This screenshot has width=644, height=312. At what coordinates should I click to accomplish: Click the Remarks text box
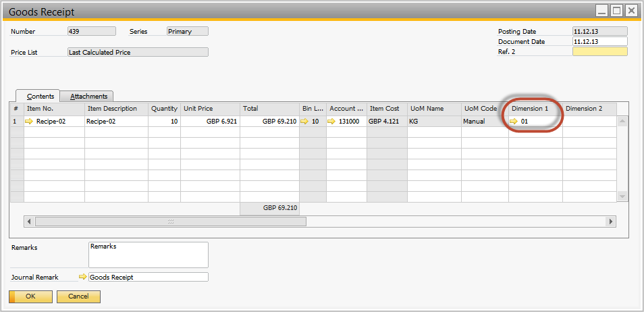tap(149, 255)
